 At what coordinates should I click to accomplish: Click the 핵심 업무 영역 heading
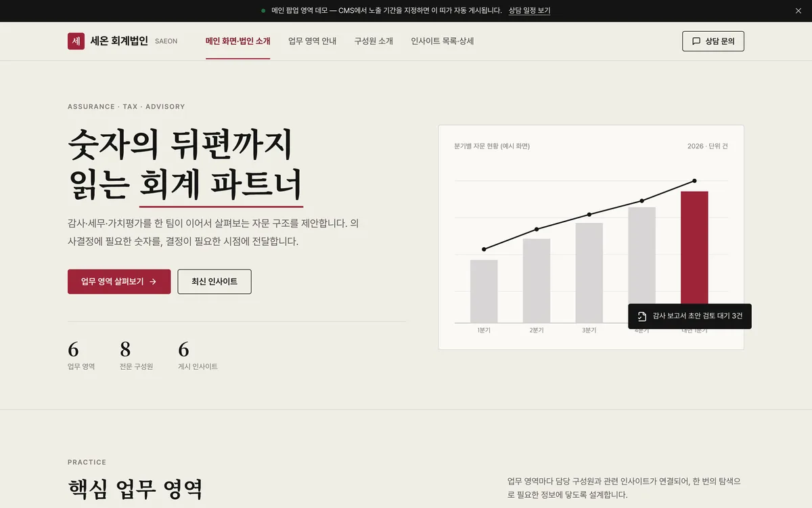pyautogui.click(x=135, y=488)
